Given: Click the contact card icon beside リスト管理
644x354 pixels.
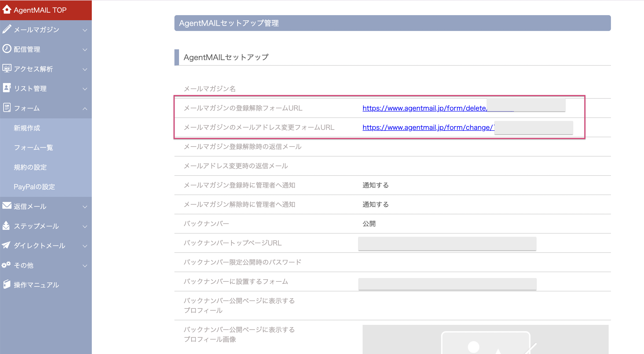Looking at the screenshot, I should (7, 88).
